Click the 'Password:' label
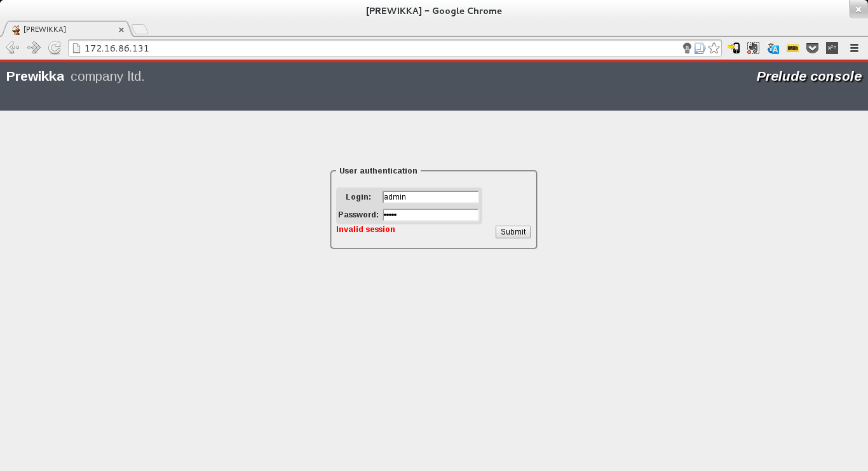868x471 pixels. click(x=358, y=215)
